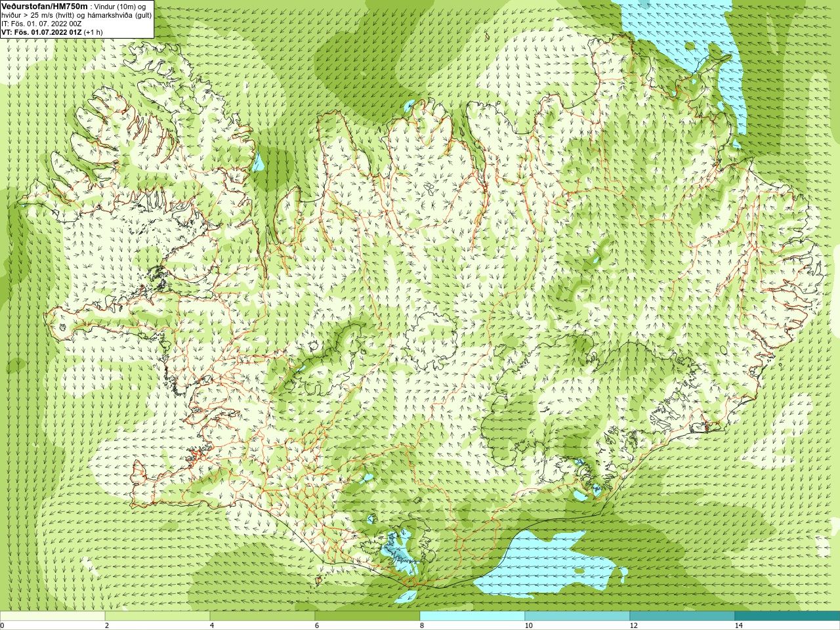Click the legend label "6"
Viewport: 840px width, 630px height.
pyautogui.click(x=316, y=625)
